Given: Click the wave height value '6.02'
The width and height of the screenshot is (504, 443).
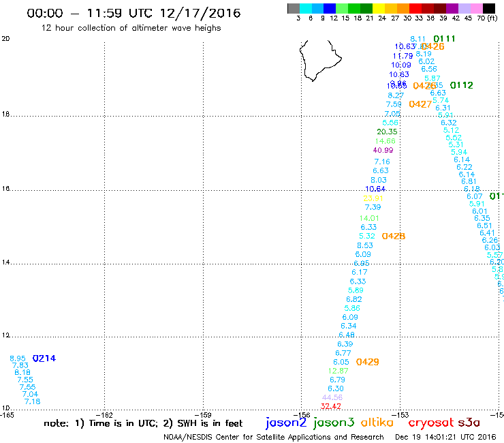Looking at the screenshot, I should 426,61.
